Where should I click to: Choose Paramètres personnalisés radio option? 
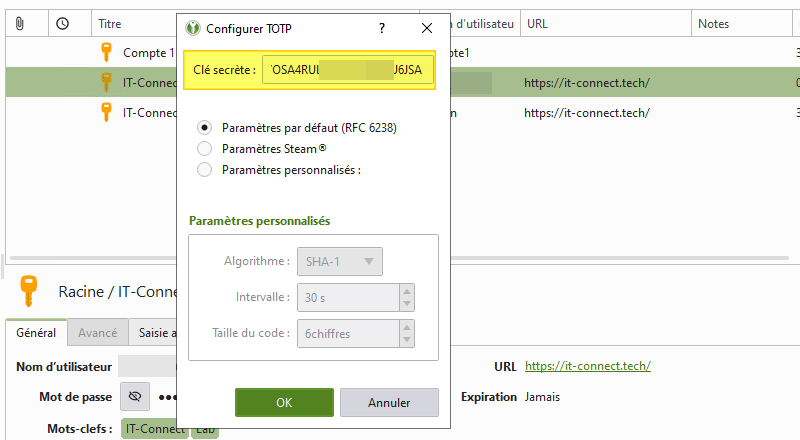205,170
